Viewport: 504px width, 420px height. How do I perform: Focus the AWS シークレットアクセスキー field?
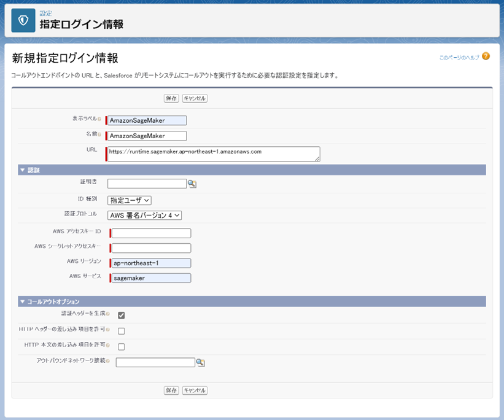coord(152,248)
